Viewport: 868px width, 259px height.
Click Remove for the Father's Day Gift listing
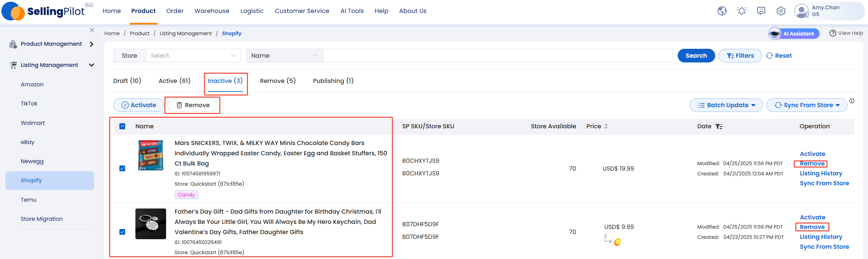tap(812, 227)
